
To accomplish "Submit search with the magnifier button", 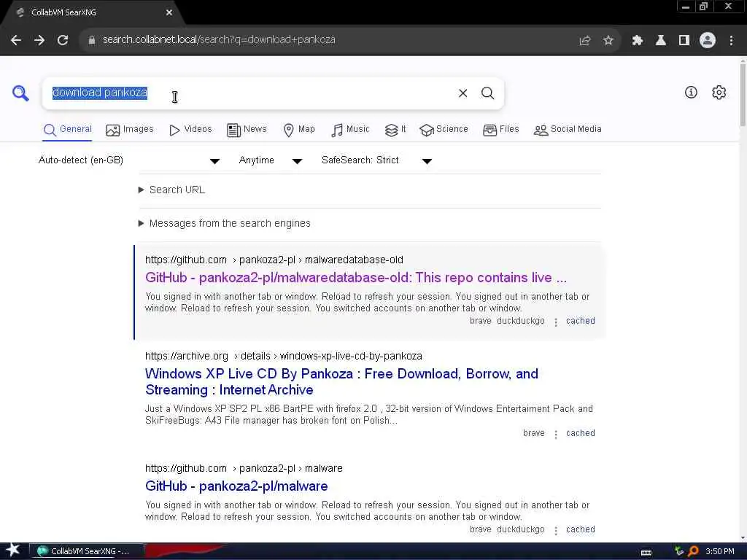I will [487, 93].
